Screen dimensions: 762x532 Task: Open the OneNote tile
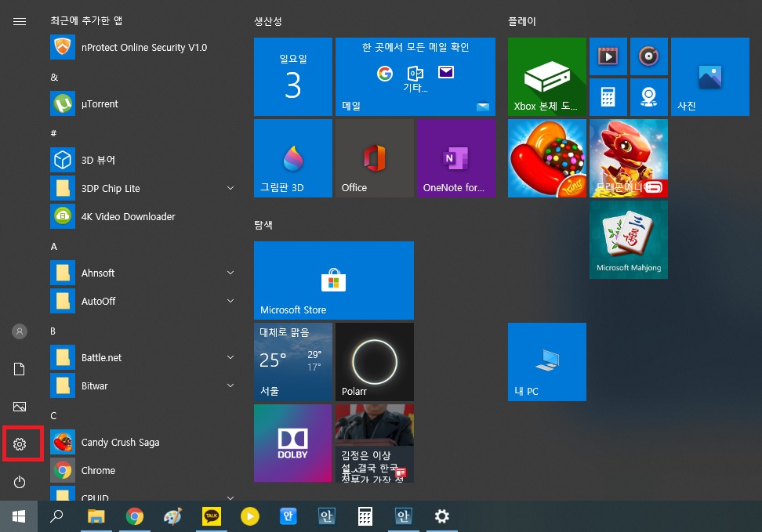456,158
